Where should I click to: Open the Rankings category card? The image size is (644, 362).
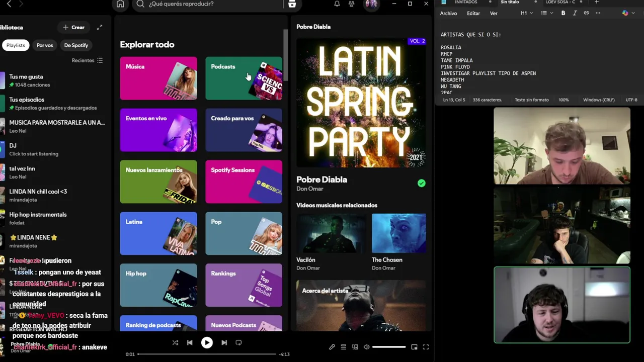pos(244,286)
